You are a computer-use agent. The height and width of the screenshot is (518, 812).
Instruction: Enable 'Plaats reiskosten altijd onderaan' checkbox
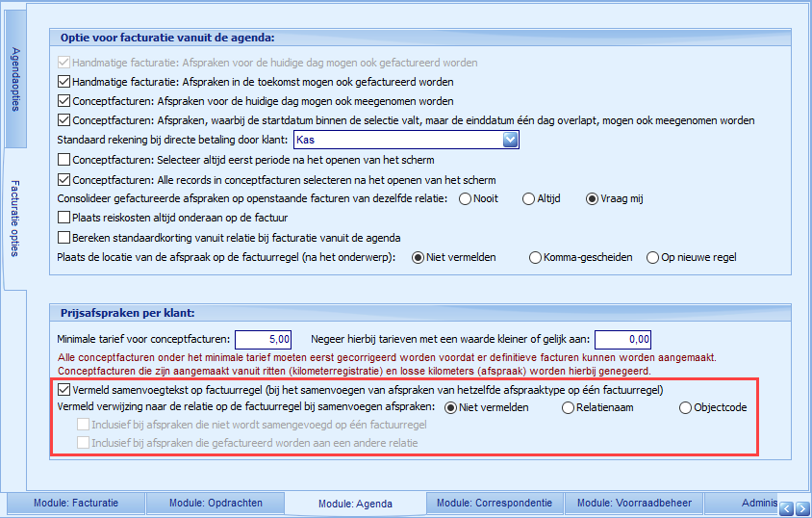point(64,219)
